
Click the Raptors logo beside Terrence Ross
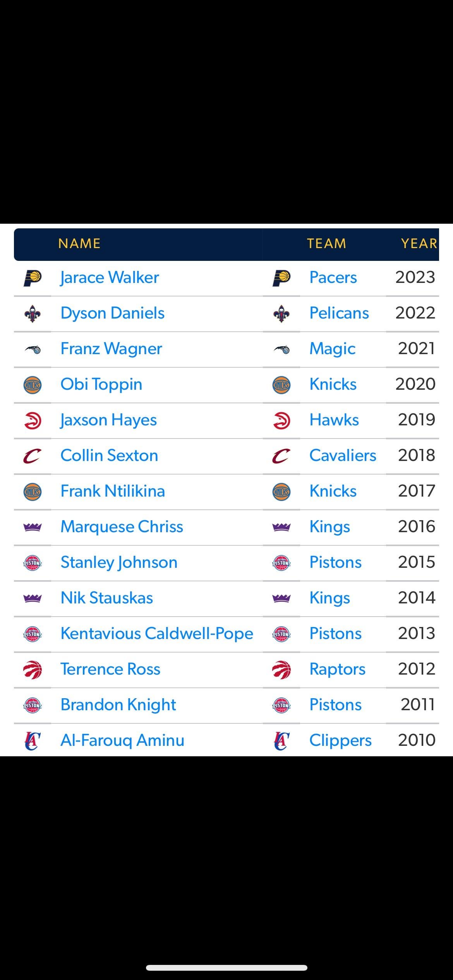pos(33,670)
